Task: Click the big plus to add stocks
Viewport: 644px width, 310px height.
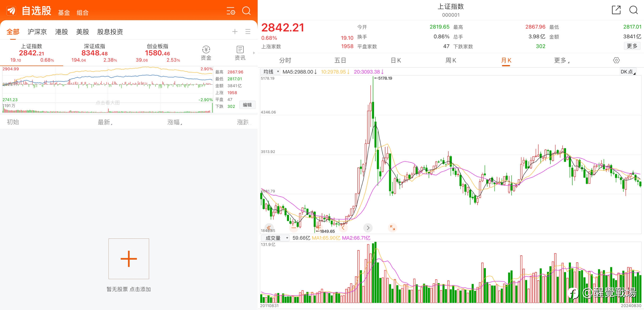Action: 129,259
